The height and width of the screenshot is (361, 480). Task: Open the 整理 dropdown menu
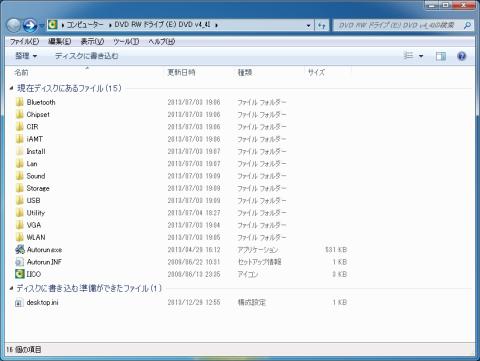click(26, 56)
